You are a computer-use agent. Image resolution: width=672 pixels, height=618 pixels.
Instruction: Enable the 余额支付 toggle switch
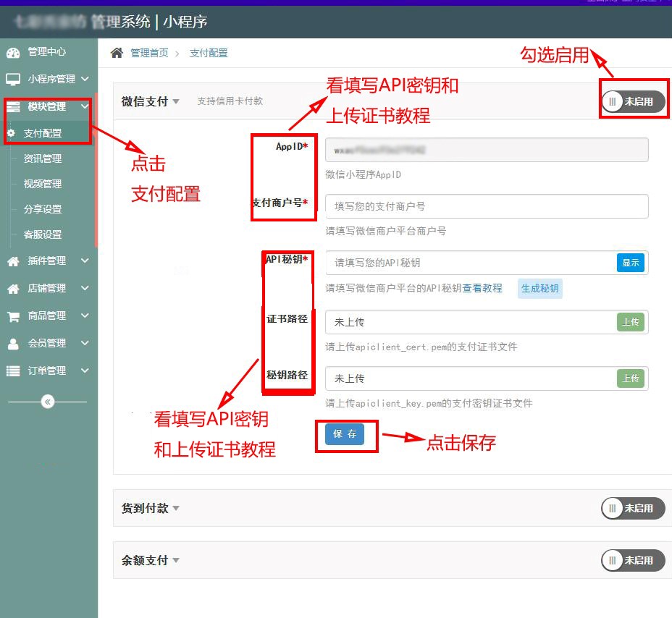634,560
